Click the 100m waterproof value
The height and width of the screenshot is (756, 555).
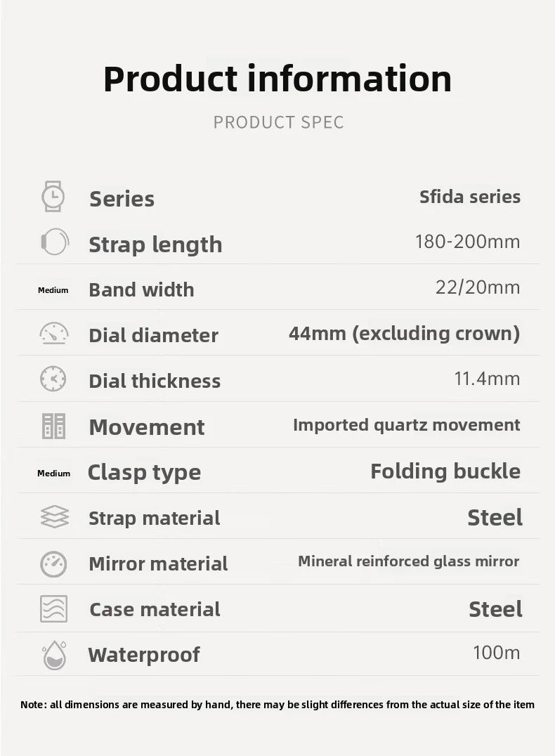(x=496, y=652)
